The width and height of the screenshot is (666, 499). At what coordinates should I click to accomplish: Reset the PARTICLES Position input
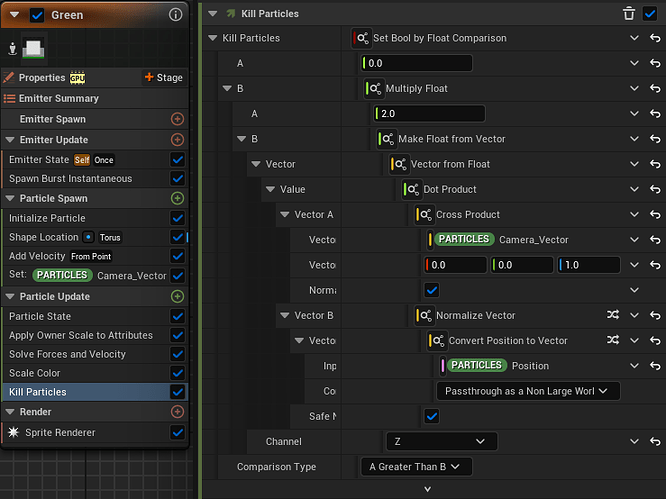(655, 366)
